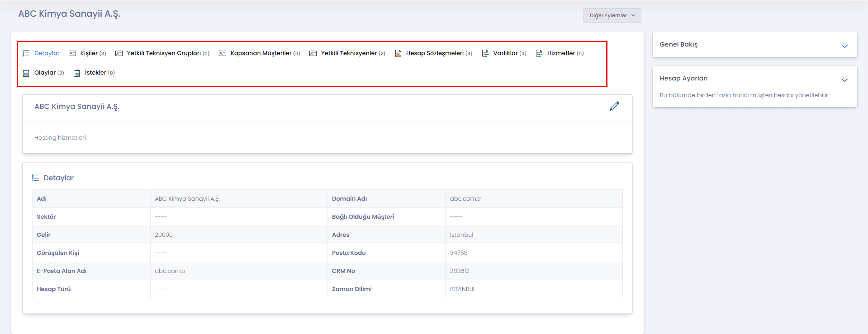Click the card heading ABC Kimya Sanayii A.Ş.
This screenshot has width=868, height=334.
pyautogui.click(x=77, y=107)
